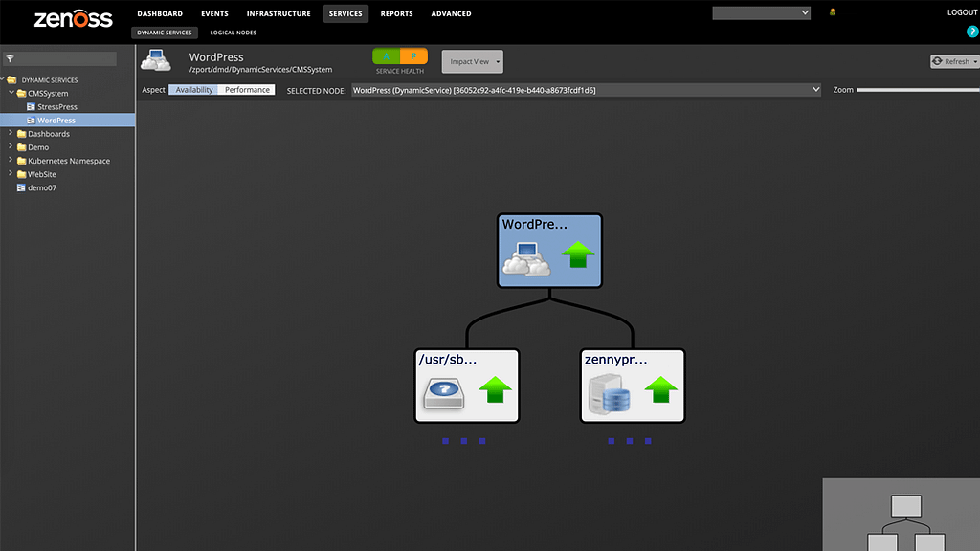Open the INFRASTRUCTURE menu
The height and width of the screenshot is (551, 980).
(278, 13)
